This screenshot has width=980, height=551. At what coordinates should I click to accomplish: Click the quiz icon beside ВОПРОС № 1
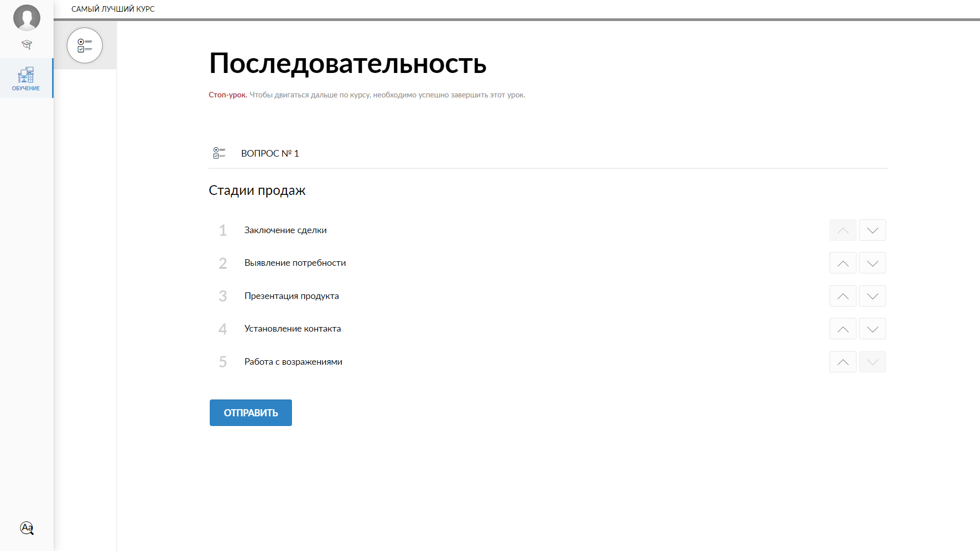219,153
